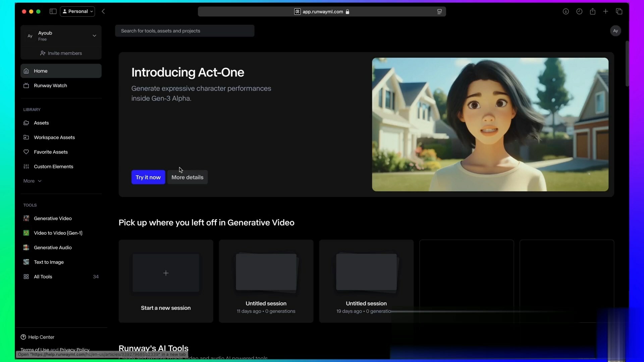
Task: Expand the More section in Library
Action: click(x=32, y=181)
